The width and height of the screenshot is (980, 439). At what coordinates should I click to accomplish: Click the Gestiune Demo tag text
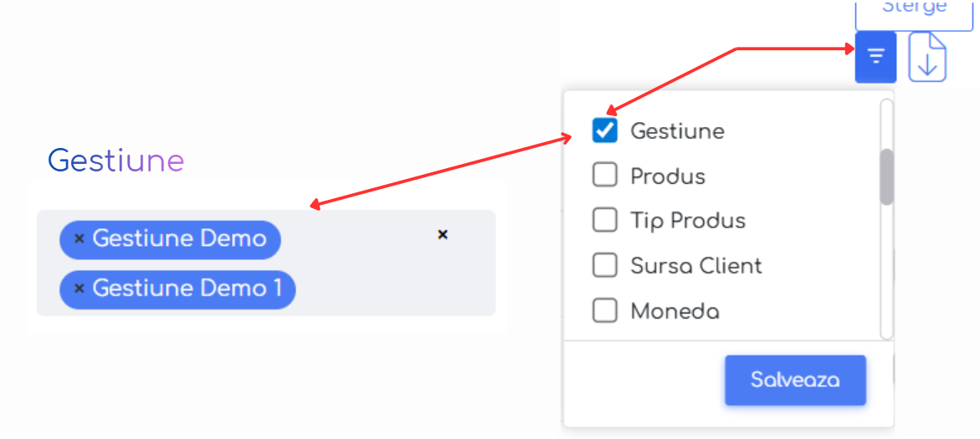pos(179,239)
